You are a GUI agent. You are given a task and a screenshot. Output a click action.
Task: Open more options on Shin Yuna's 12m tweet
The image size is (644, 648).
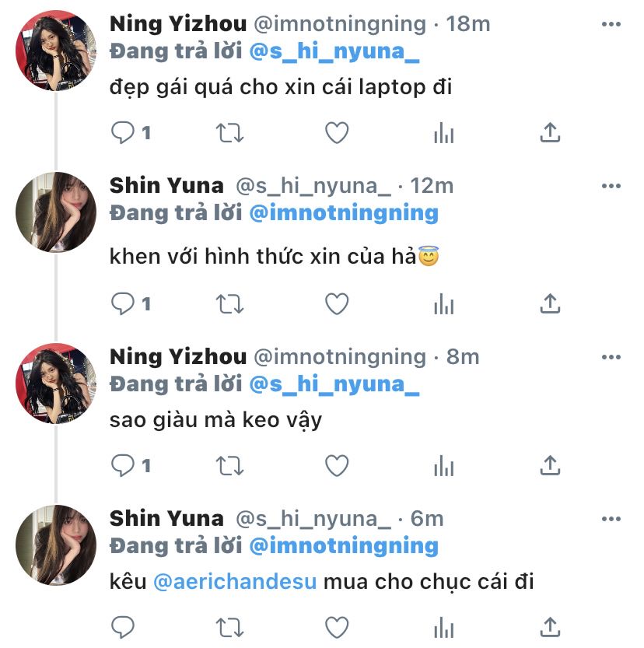pos(612,187)
